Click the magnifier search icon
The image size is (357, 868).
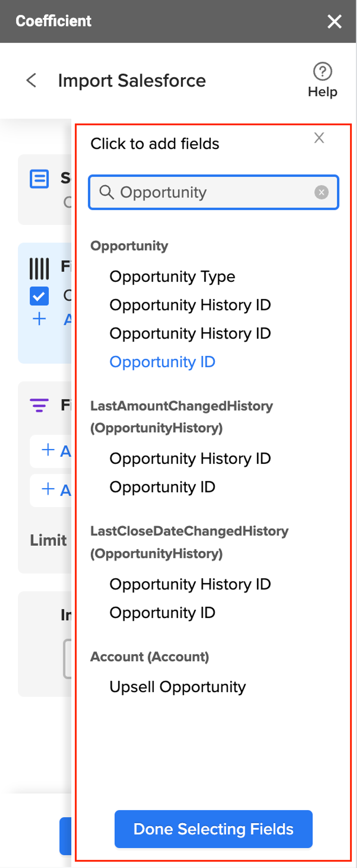[x=107, y=192]
